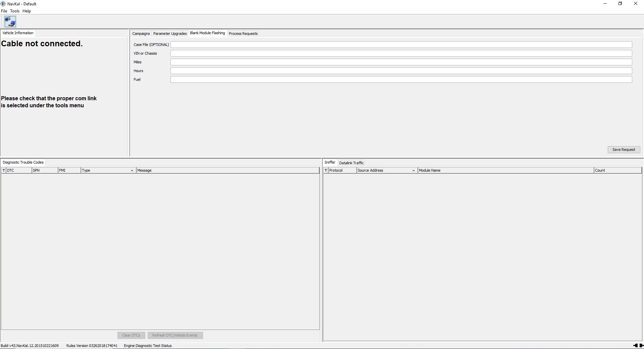Sort by the Count column header
This screenshot has height=349, width=644.
(618, 170)
